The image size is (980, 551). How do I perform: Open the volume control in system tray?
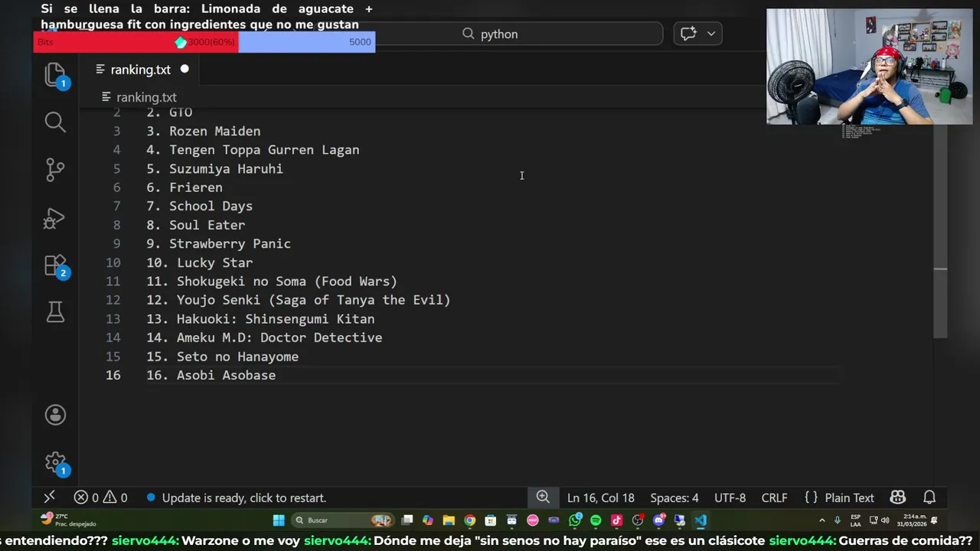[x=885, y=520]
